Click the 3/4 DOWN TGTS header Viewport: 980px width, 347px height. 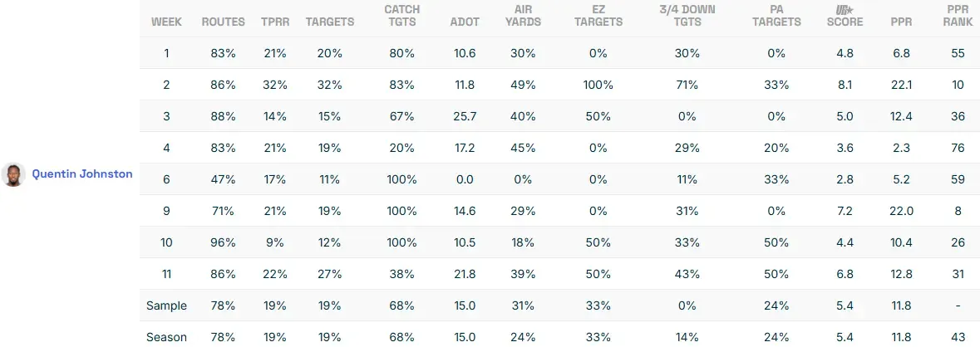[687, 16]
